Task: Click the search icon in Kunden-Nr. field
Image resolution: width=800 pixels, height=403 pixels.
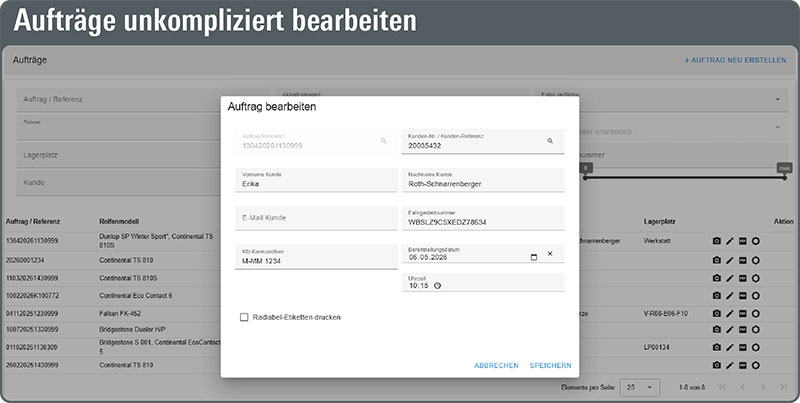Action: (x=550, y=141)
